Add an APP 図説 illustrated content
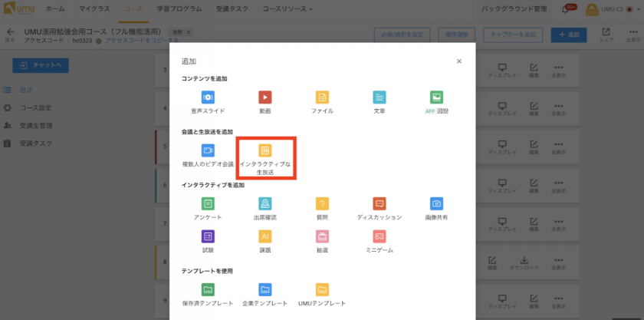 (x=436, y=97)
